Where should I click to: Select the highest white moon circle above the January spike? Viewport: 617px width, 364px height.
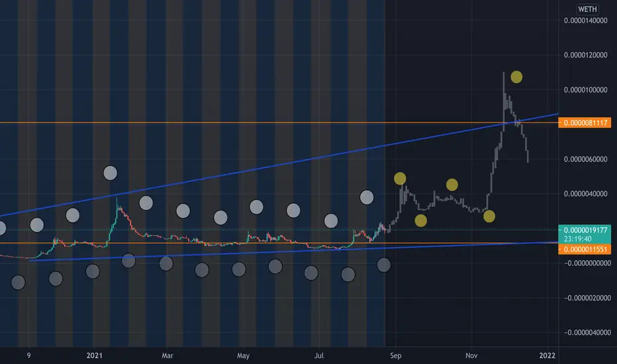pyautogui.click(x=110, y=173)
